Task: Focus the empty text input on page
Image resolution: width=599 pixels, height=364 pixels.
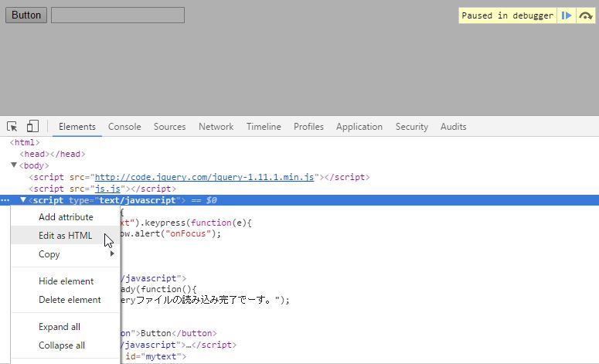Action: [x=117, y=15]
